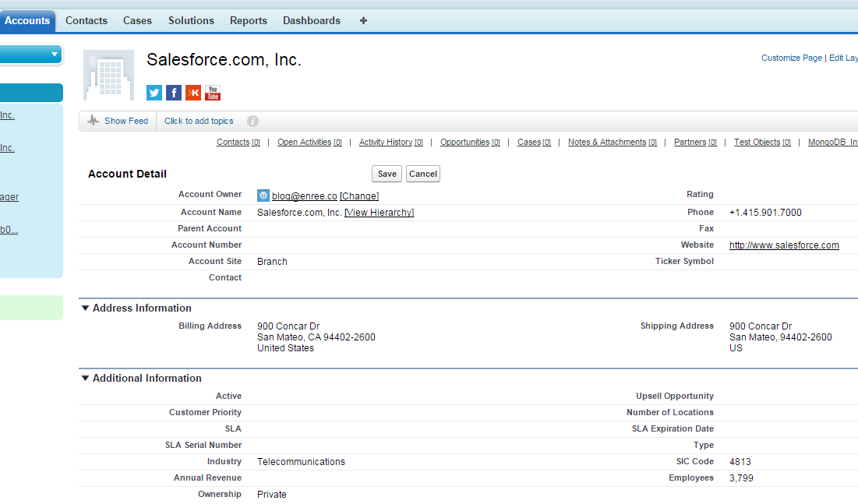Click the View Hierarchy link
Image resolution: width=858 pixels, height=504 pixels.
379,213
